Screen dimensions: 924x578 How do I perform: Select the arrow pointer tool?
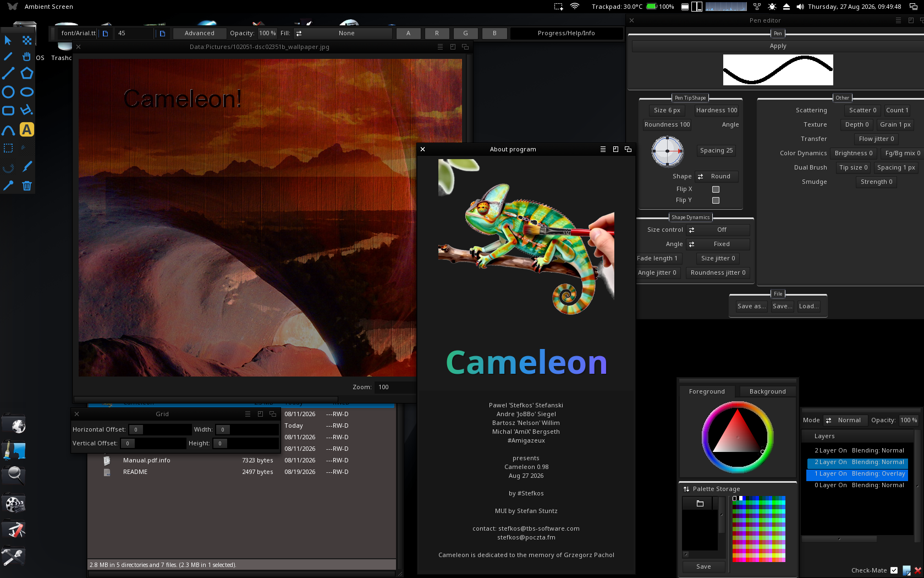coord(8,40)
